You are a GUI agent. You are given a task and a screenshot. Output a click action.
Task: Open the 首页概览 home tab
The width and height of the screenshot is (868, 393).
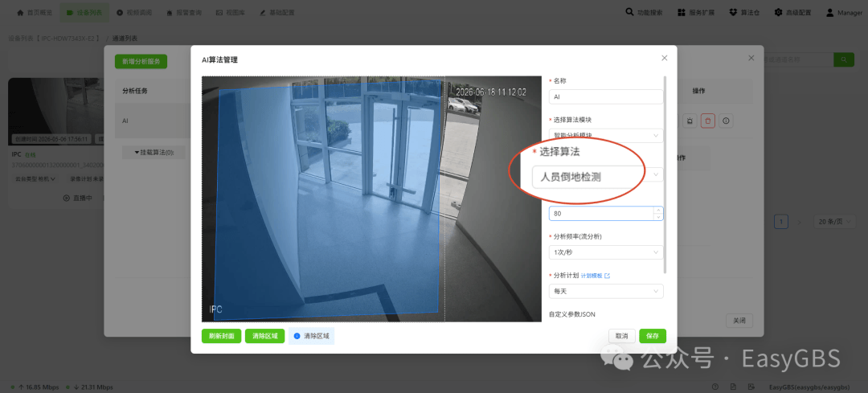pyautogui.click(x=35, y=12)
